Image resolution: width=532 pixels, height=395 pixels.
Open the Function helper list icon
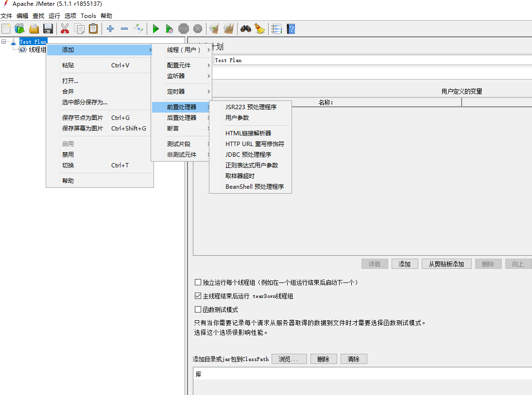coord(276,29)
